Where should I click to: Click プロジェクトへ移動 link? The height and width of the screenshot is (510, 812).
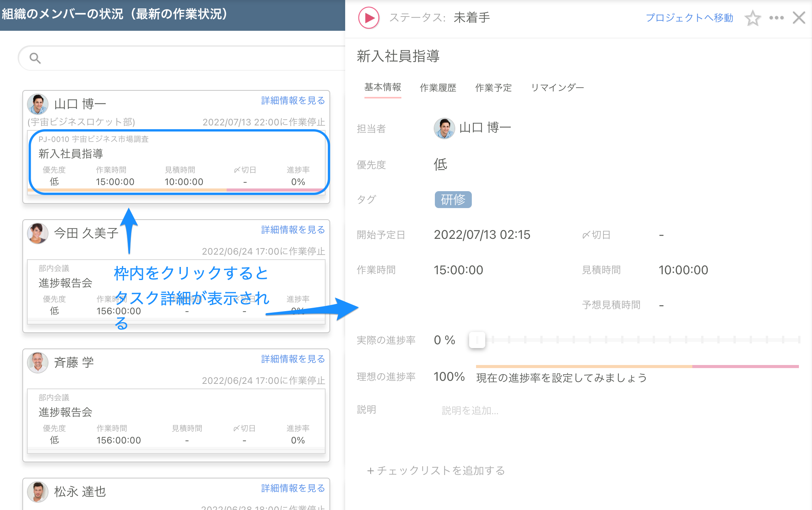(689, 18)
